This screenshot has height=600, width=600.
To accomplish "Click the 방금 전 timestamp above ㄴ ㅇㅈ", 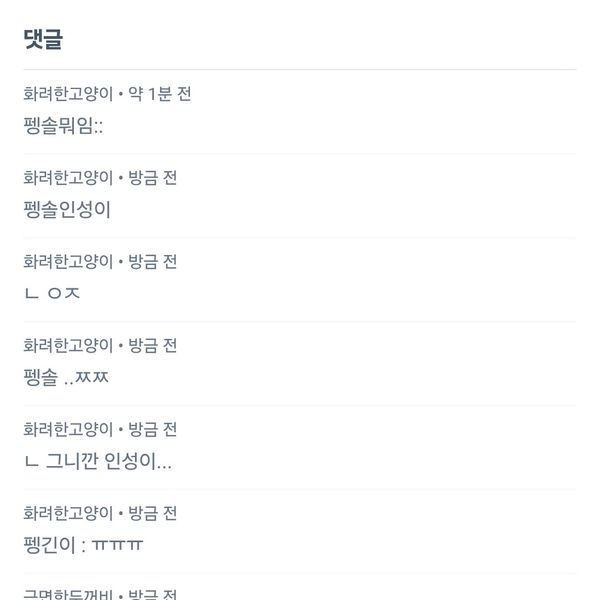I will tap(153, 262).
